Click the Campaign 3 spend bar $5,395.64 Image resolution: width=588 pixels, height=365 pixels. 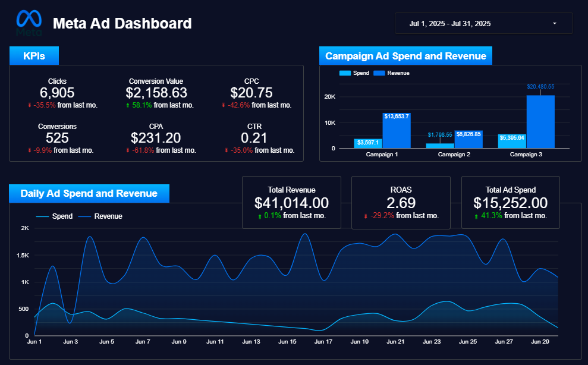(x=512, y=141)
